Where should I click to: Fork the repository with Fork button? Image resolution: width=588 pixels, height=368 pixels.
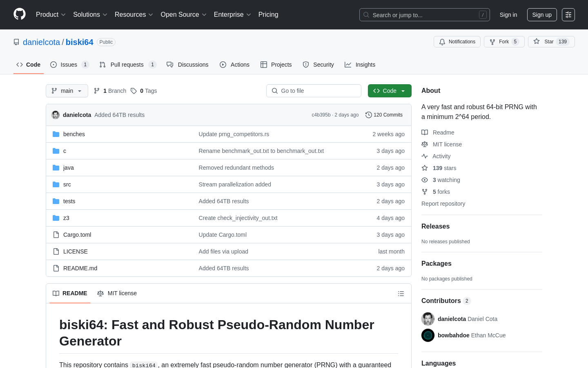504,42
